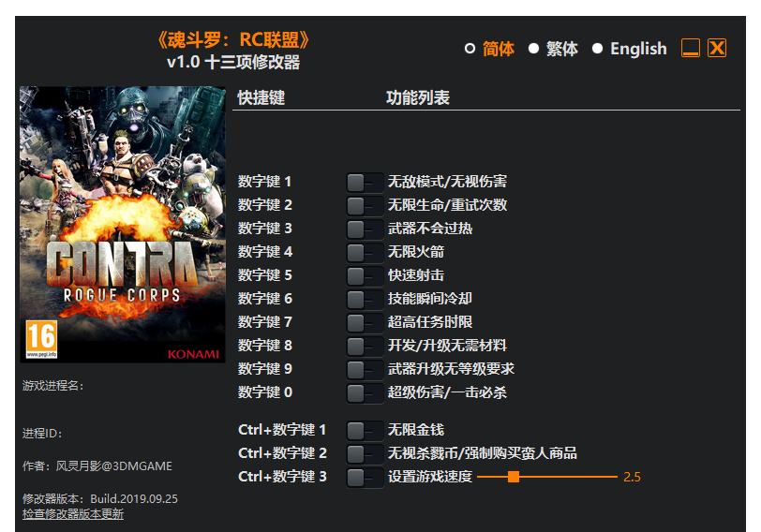Toggle 技能瞬间冷却 switch
The image size is (761, 532).
pos(365,299)
